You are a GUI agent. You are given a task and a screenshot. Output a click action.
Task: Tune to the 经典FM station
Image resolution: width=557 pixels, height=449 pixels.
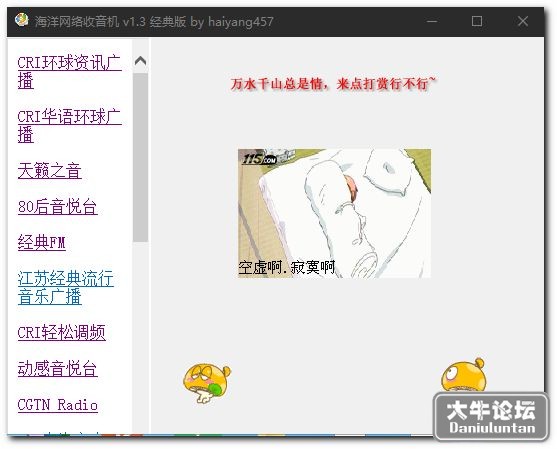pos(42,243)
